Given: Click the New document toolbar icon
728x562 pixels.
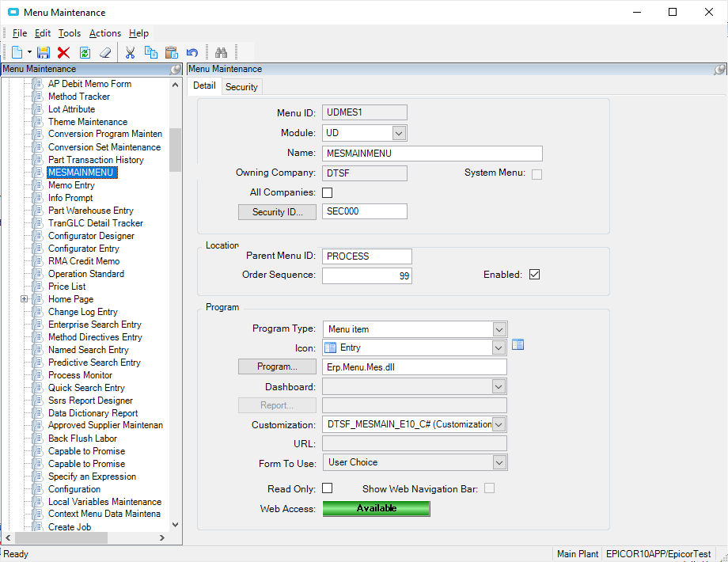Looking at the screenshot, I should pos(17,52).
